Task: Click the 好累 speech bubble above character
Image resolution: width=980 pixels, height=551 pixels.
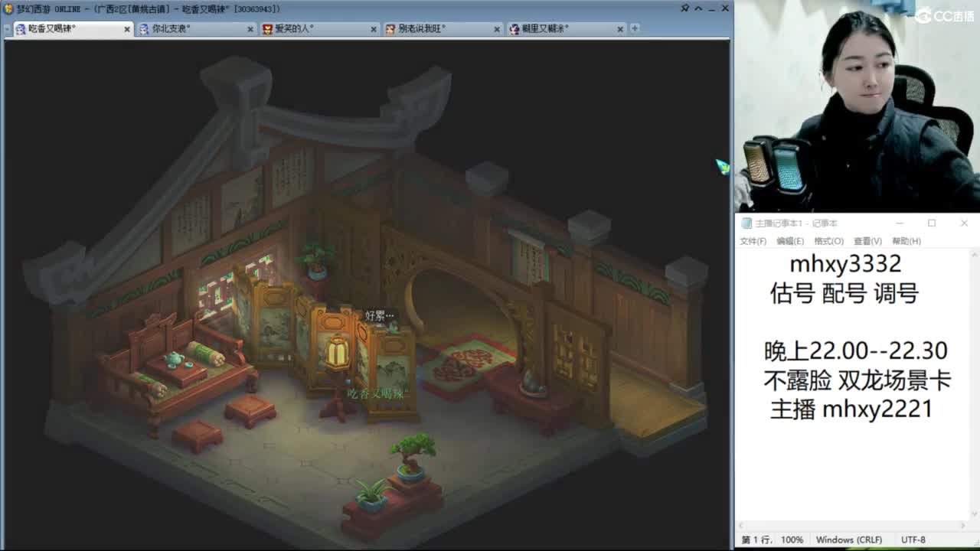Action: [x=380, y=316]
